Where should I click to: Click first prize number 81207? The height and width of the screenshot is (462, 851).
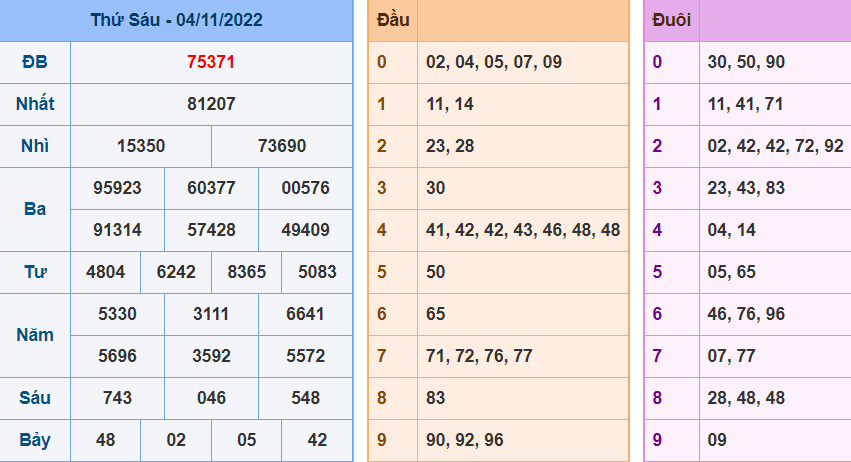coord(211,104)
